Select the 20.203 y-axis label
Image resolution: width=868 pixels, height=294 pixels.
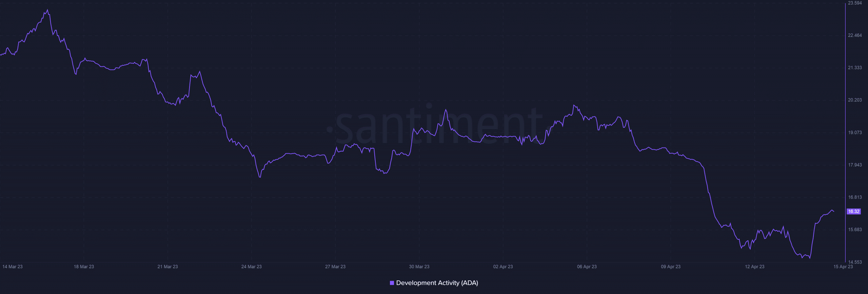point(854,100)
